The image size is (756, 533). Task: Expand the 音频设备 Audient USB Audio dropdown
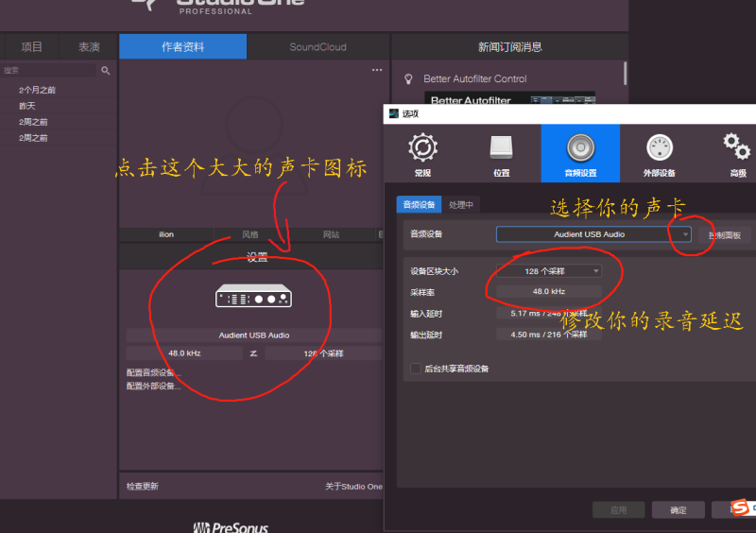(593, 234)
